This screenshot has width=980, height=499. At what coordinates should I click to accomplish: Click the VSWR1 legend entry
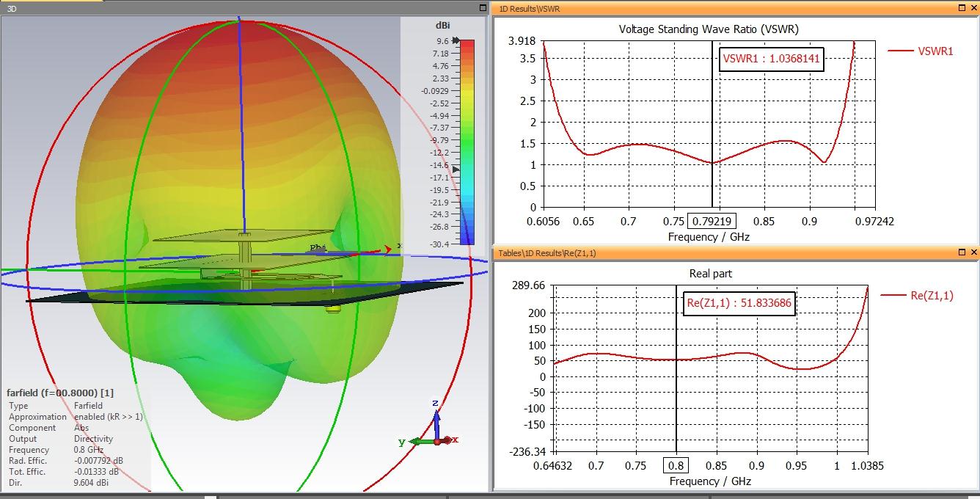(921, 51)
